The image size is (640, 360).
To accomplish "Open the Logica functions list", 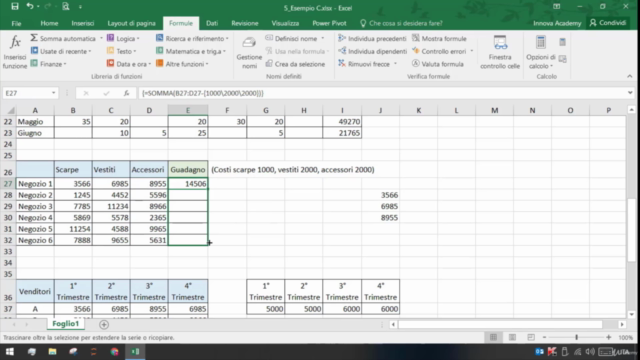I will pos(123,38).
